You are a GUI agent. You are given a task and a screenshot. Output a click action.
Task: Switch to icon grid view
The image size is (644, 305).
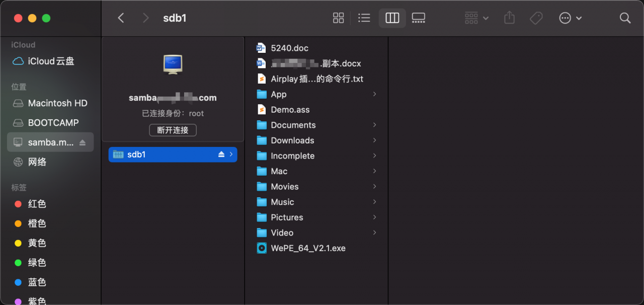(x=339, y=18)
